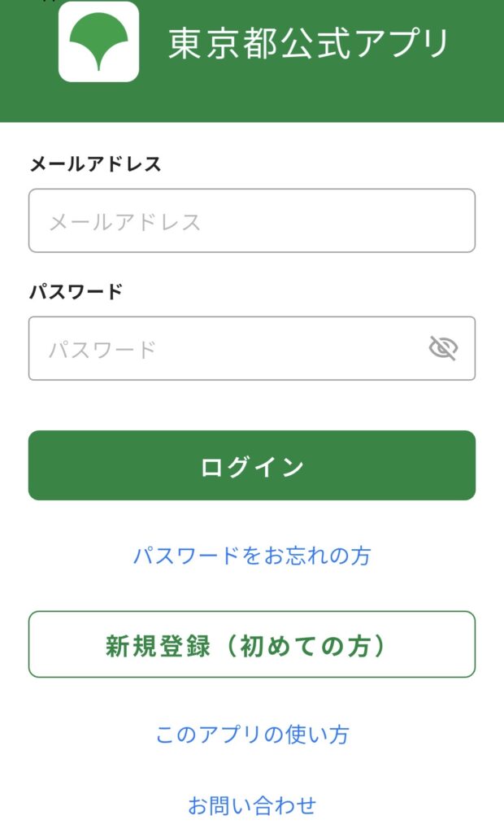Select the contact inquiry link at the bottom
This screenshot has height=833, width=504.
click(252, 806)
